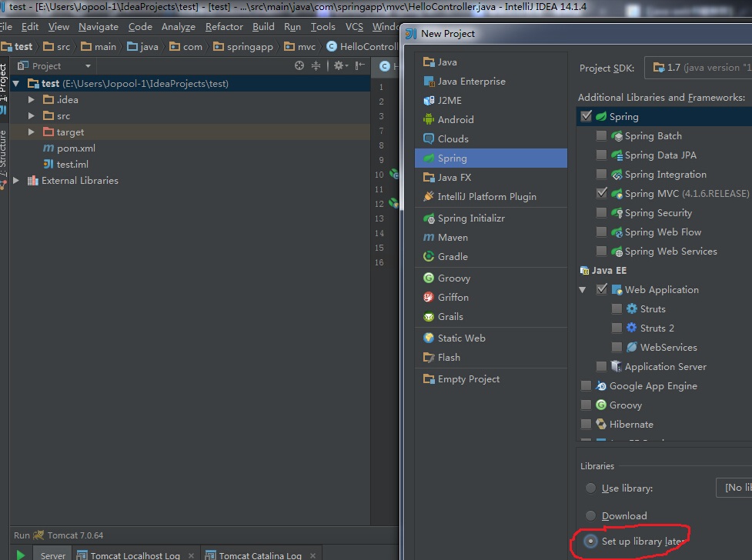752x560 pixels.
Task: Collapse the test project root node
Action: [x=16, y=83]
